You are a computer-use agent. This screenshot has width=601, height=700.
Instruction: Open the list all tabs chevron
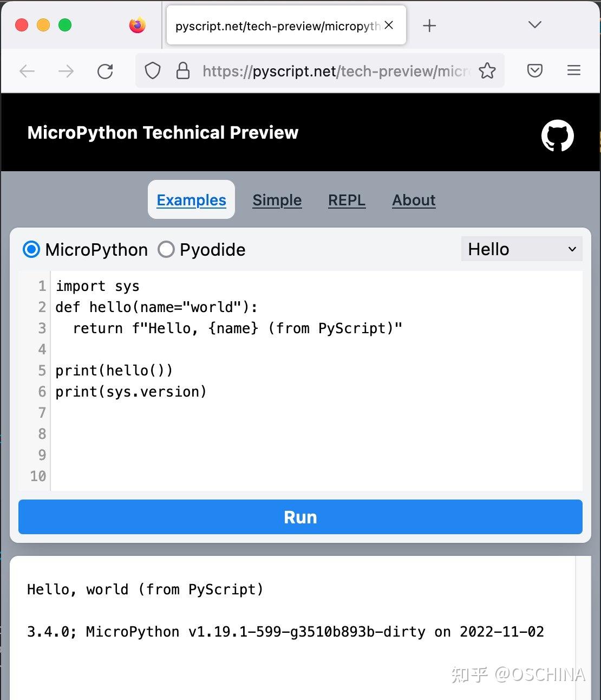click(x=535, y=25)
